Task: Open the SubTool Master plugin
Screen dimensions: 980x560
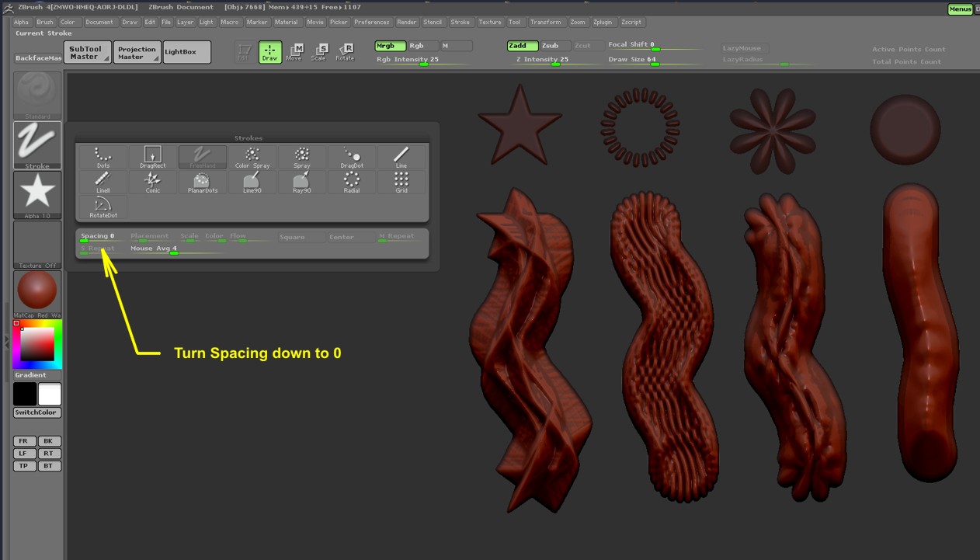Action: [88, 51]
